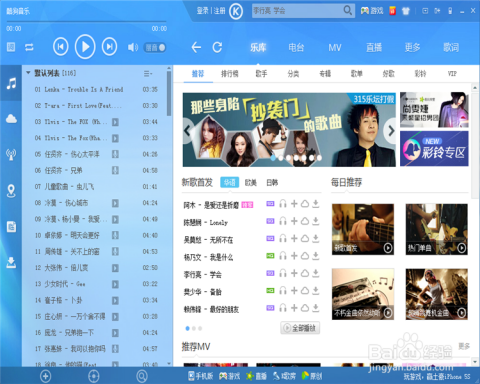This screenshot has height=384, width=480.
Task: Download the 杨乃文 song
Action: [x=316, y=256]
